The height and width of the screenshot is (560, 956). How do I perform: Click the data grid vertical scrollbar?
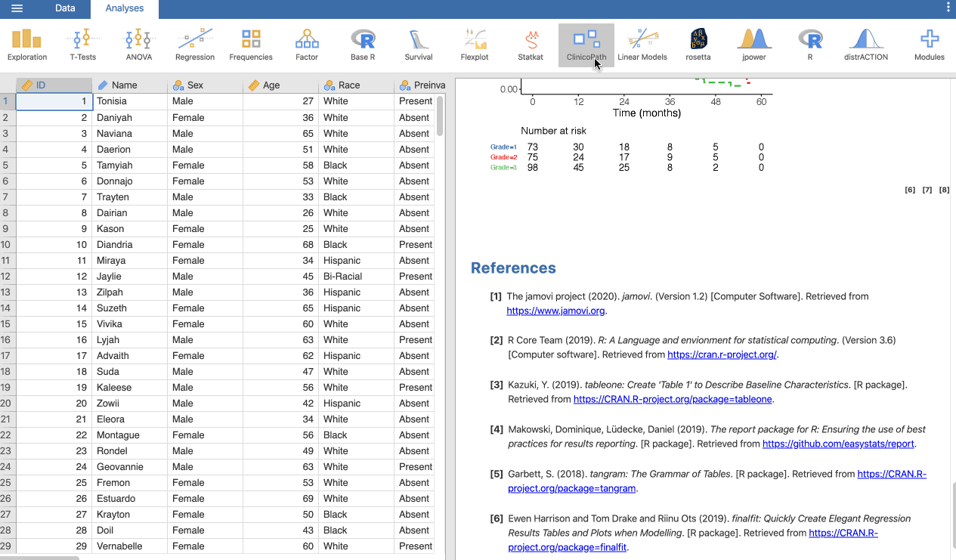[x=440, y=115]
